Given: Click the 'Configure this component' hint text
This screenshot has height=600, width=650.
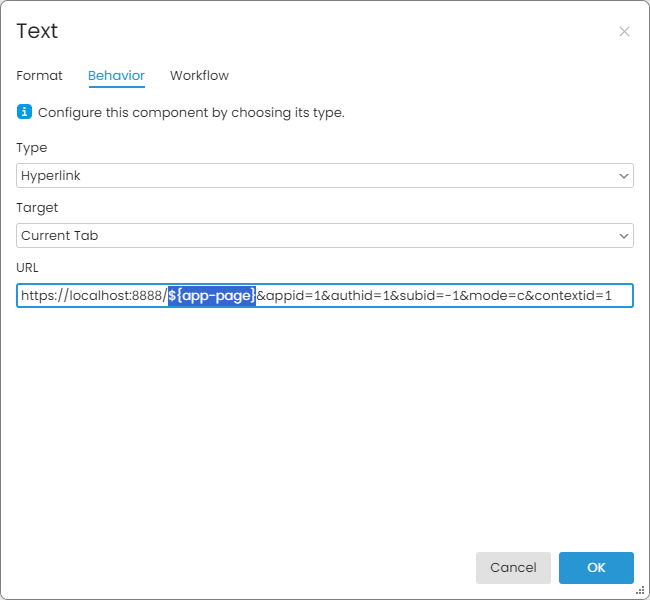Looking at the screenshot, I should 191,112.
